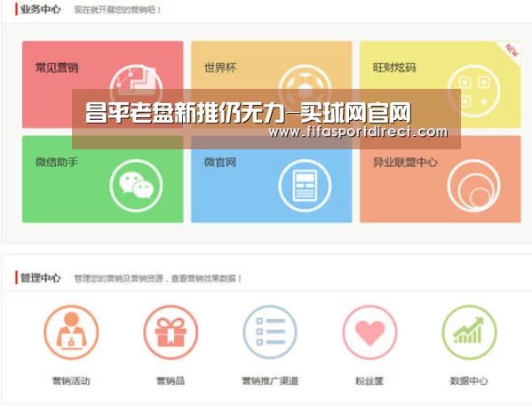Viewport: 532px width, 407px height.
Task: Click the newspaper icon in 微官网 tile
Action: (x=305, y=186)
